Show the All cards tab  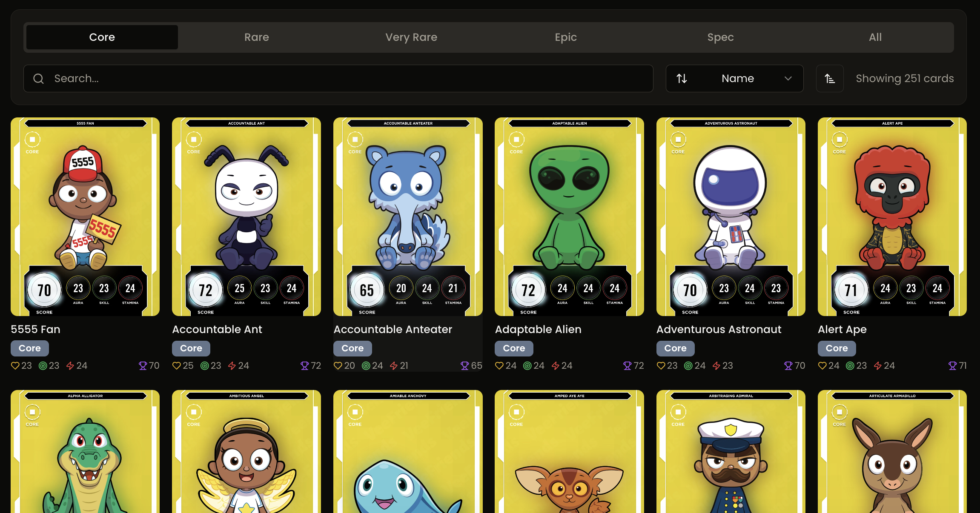875,37
